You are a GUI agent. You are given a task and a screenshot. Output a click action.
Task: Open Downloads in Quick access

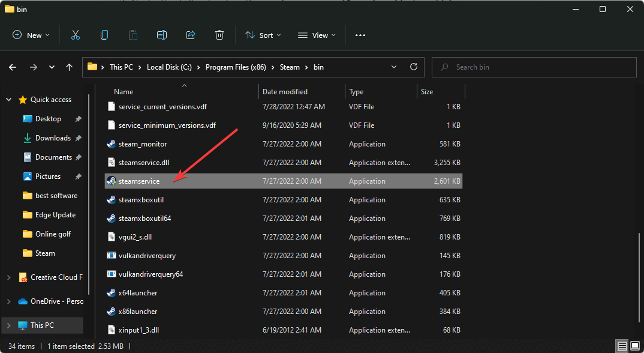[53, 138]
